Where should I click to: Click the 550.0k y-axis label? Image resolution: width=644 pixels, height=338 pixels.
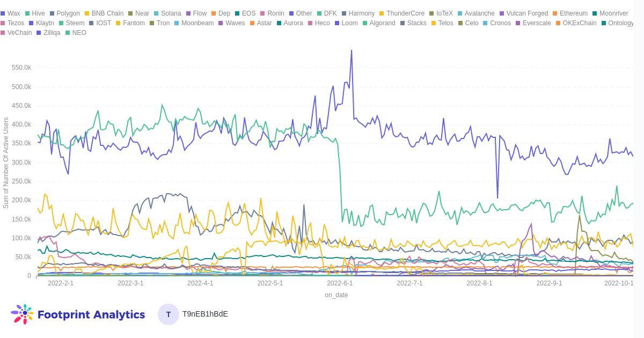(21, 68)
